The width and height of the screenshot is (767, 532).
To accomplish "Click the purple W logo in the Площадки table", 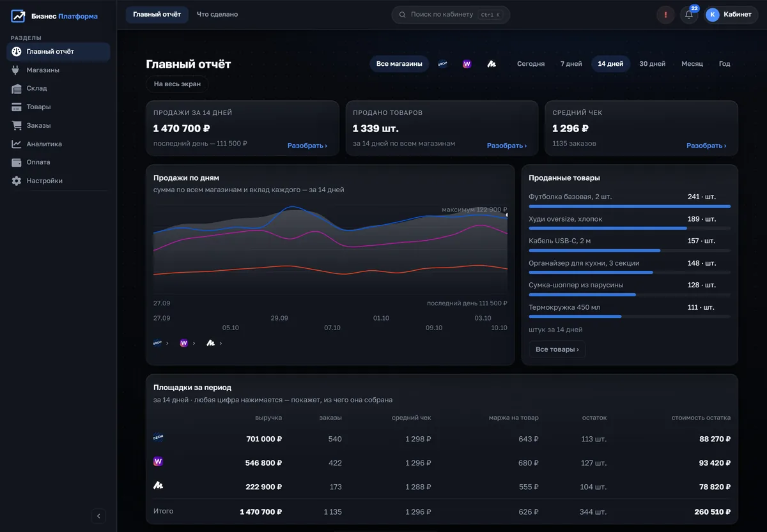I will pos(158,461).
